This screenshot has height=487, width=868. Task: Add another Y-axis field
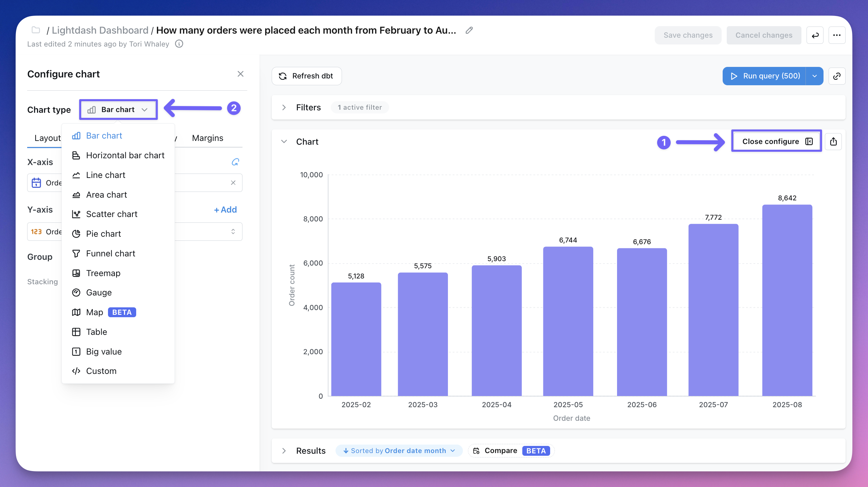coord(225,210)
